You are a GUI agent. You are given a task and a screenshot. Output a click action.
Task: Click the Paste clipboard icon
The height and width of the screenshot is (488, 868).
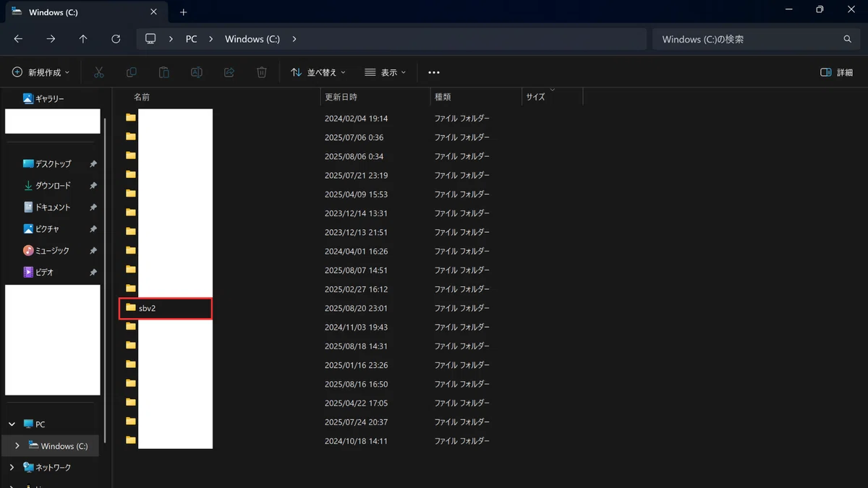[x=164, y=72]
